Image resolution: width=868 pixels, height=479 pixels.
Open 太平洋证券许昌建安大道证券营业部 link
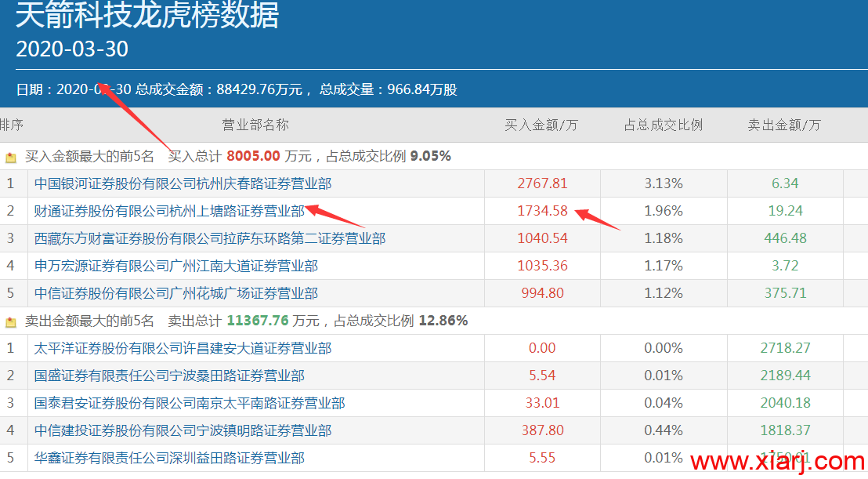tap(183, 348)
